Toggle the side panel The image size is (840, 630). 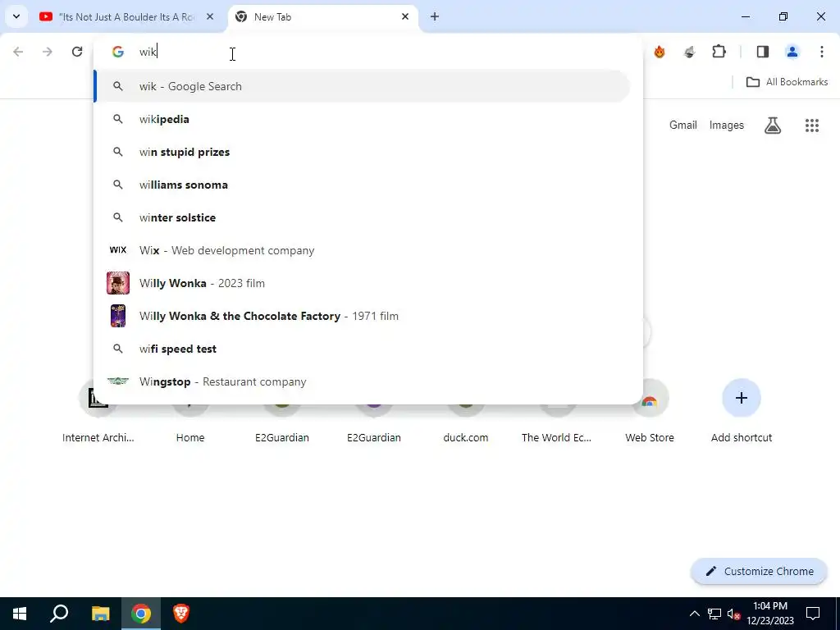coord(763,52)
